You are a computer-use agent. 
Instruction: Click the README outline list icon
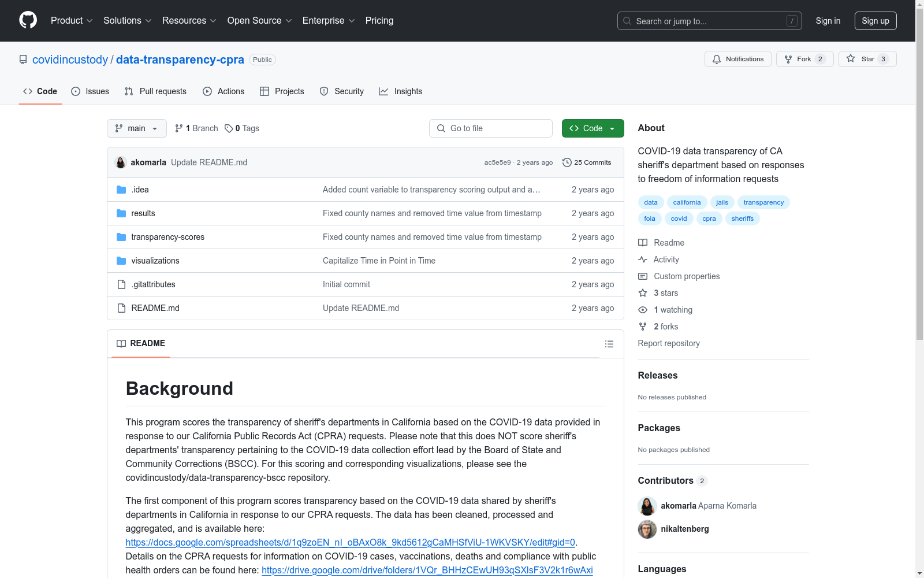(609, 344)
